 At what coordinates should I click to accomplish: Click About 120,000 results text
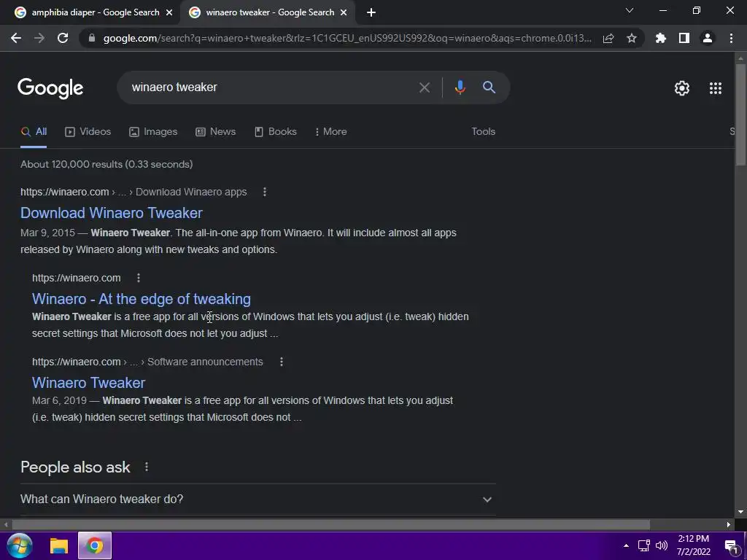(107, 164)
